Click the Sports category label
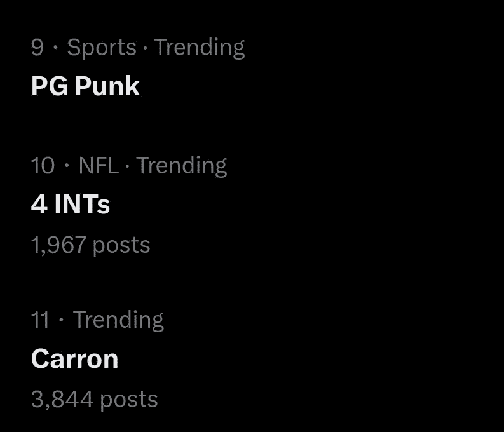This screenshot has width=504, height=432. click(102, 48)
